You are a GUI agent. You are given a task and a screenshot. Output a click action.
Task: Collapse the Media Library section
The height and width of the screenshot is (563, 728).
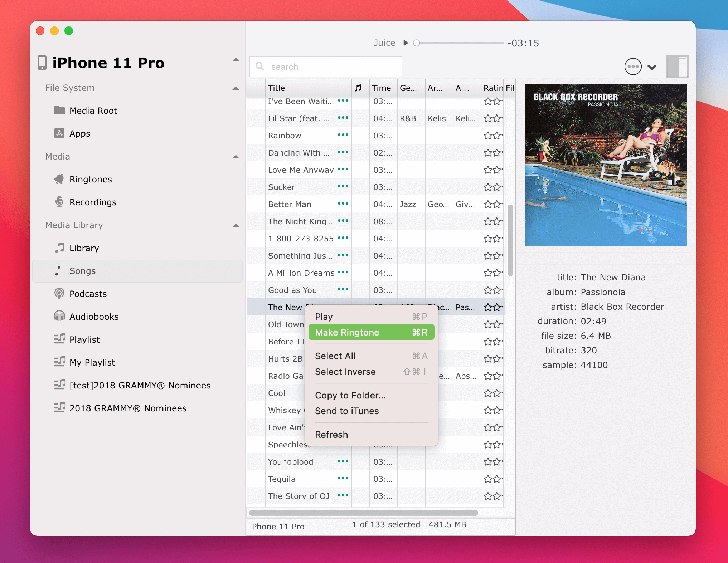236,225
